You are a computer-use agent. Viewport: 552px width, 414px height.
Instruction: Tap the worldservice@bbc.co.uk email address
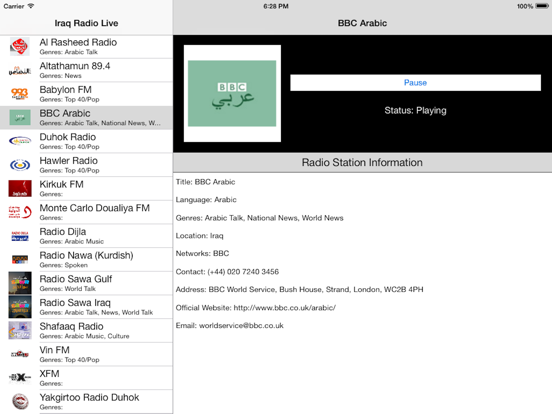coord(241,326)
